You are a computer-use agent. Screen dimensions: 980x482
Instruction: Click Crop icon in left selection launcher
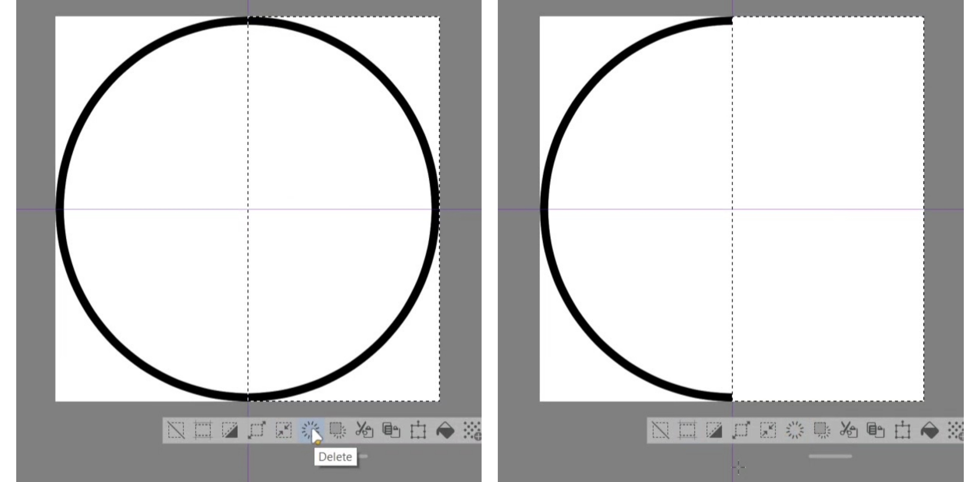(x=203, y=430)
